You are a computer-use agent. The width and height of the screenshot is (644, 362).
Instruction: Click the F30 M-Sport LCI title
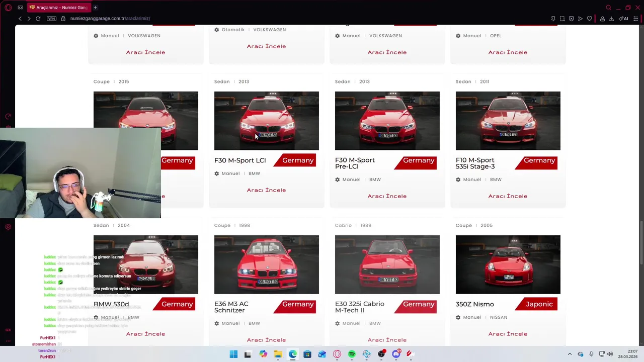240,160
